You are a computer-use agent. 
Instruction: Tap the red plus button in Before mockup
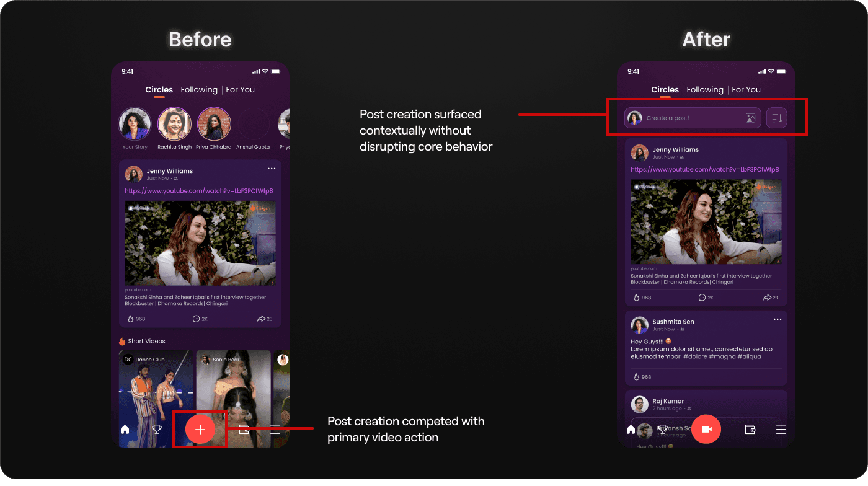pyautogui.click(x=200, y=429)
